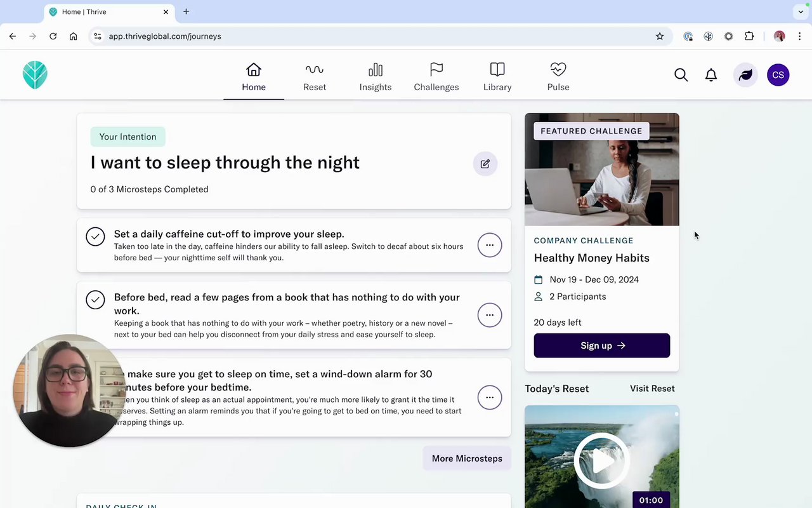
Task: Reload the page
Action: click(x=53, y=36)
